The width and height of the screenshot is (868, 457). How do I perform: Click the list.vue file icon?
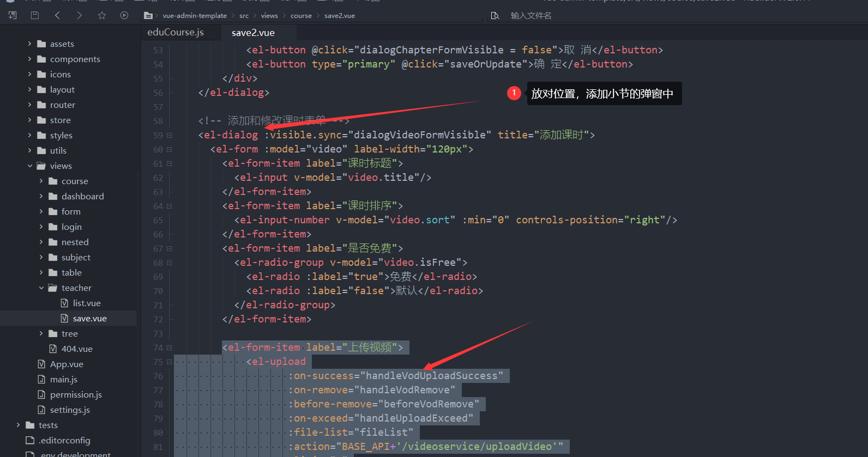click(64, 303)
